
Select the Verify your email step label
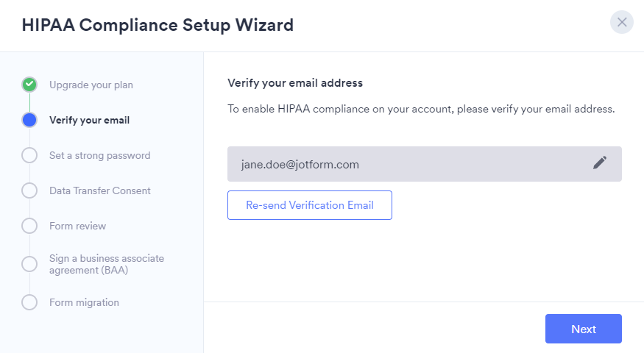89,120
